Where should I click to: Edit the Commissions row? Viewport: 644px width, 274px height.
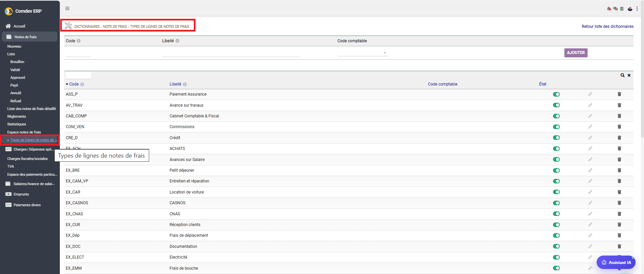point(590,127)
